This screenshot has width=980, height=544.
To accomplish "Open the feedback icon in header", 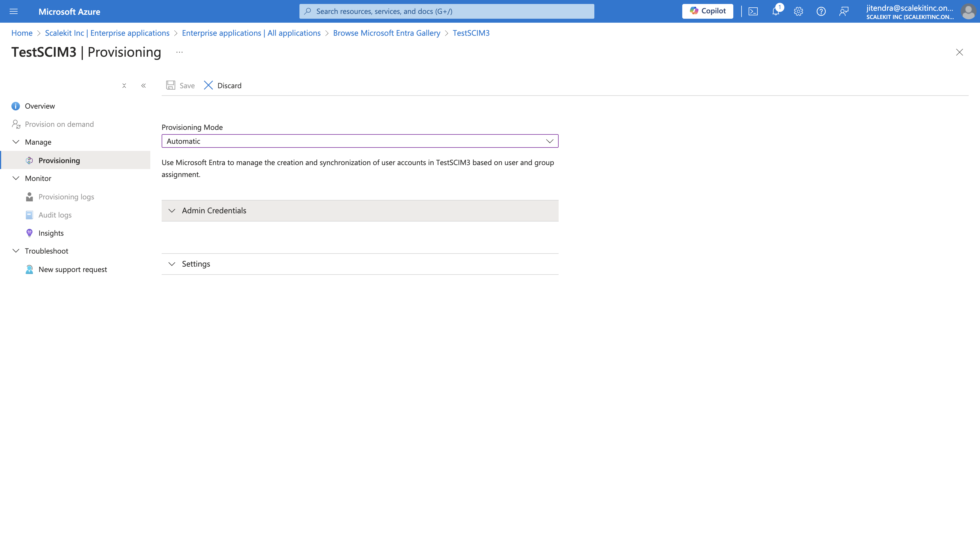I will point(844,11).
